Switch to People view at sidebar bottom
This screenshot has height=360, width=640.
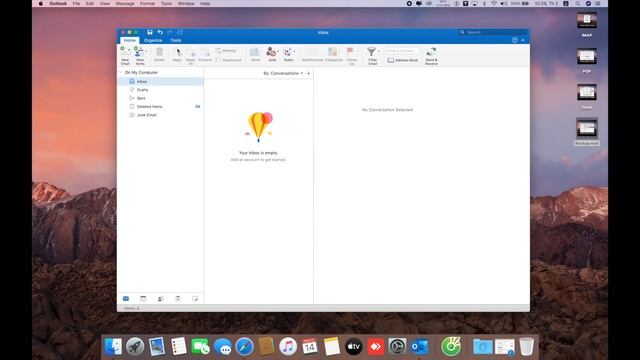[160, 299]
